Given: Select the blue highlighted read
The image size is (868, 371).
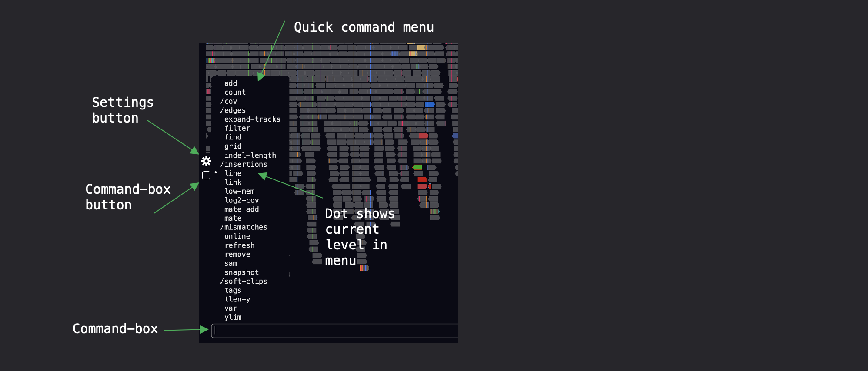Looking at the screenshot, I should pyautogui.click(x=430, y=104).
